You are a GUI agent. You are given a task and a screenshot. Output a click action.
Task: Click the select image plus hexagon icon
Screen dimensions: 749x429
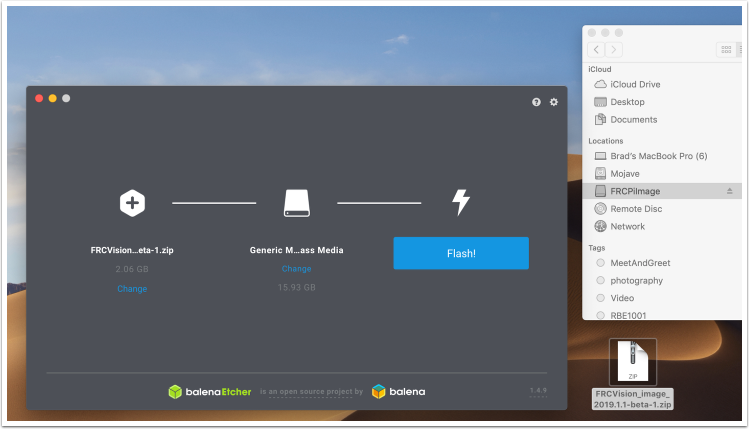coord(132,203)
